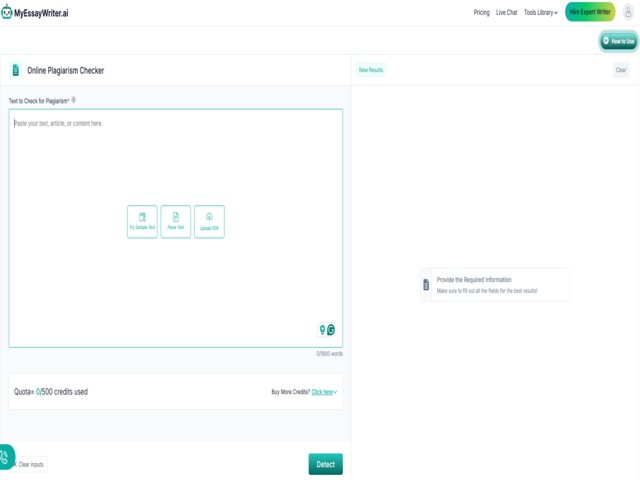The height and width of the screenshot is (480, 640).
Task: Click inside the plagiarism text input area
Action: (175, 170)
